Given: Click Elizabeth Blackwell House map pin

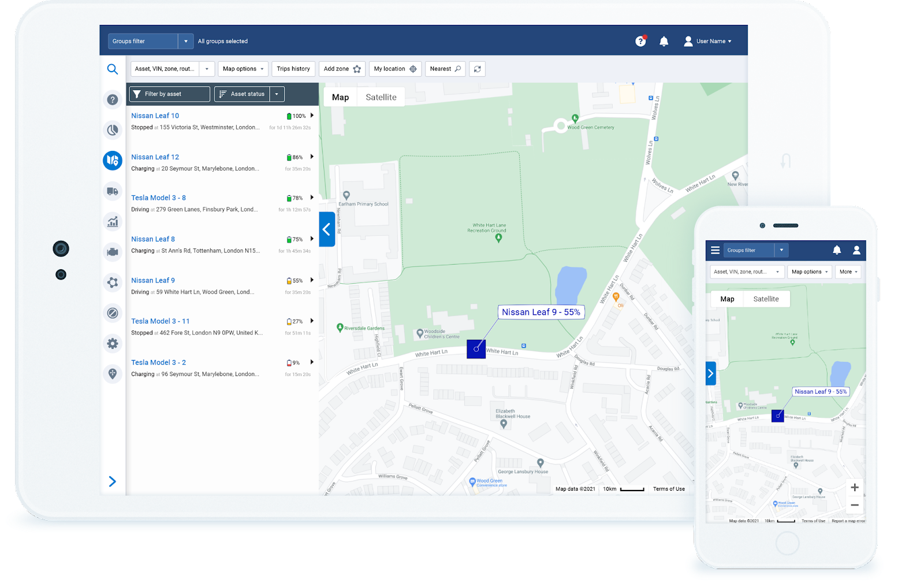Looking at the screenshot, I should (504, 424).
